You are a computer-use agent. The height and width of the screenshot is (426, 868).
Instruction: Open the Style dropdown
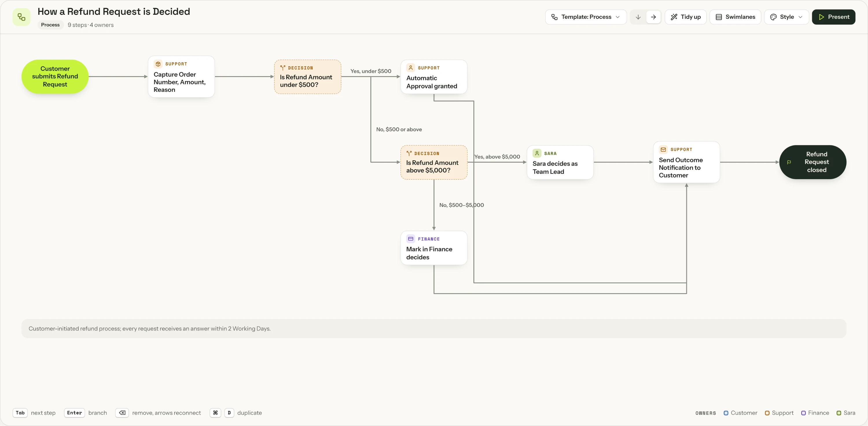786,17
